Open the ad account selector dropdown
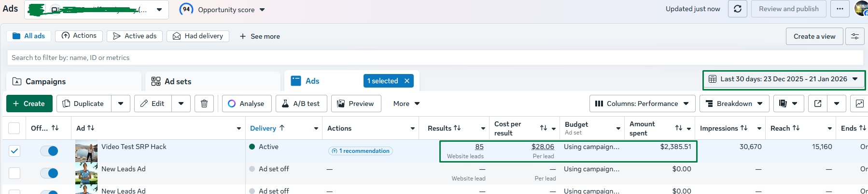 (x=97, y=10)
